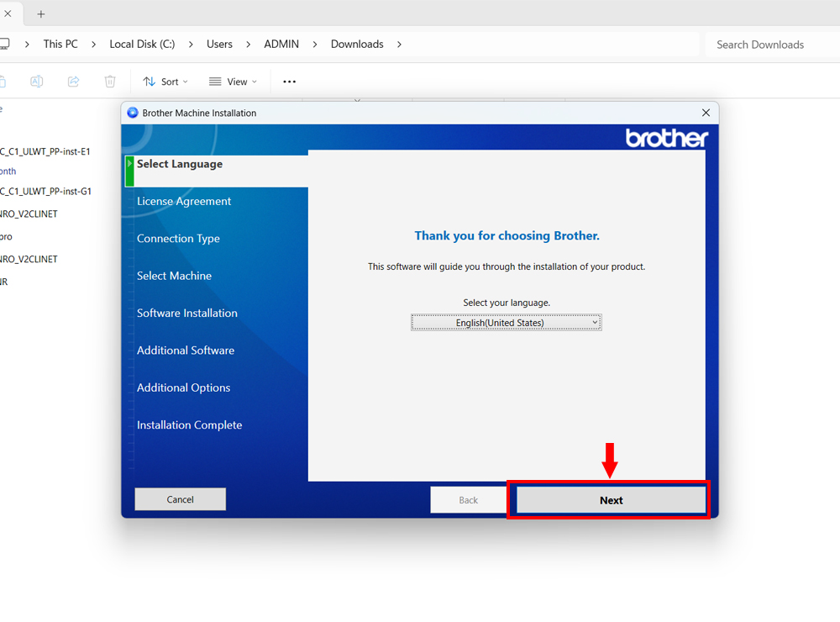Click Users in the address path
This screenshot has height=622, width=840.
pos(219,44)
